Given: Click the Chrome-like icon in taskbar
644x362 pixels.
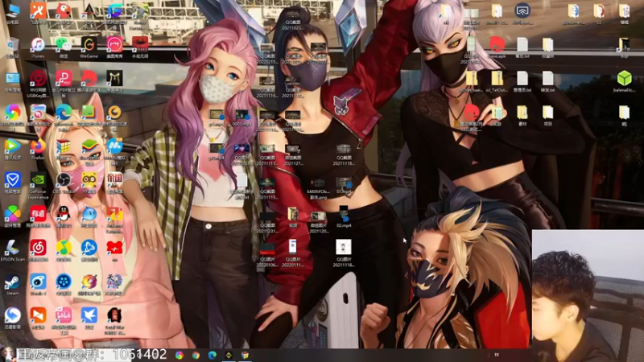Looking at the screenshot, I should [196, 356].
